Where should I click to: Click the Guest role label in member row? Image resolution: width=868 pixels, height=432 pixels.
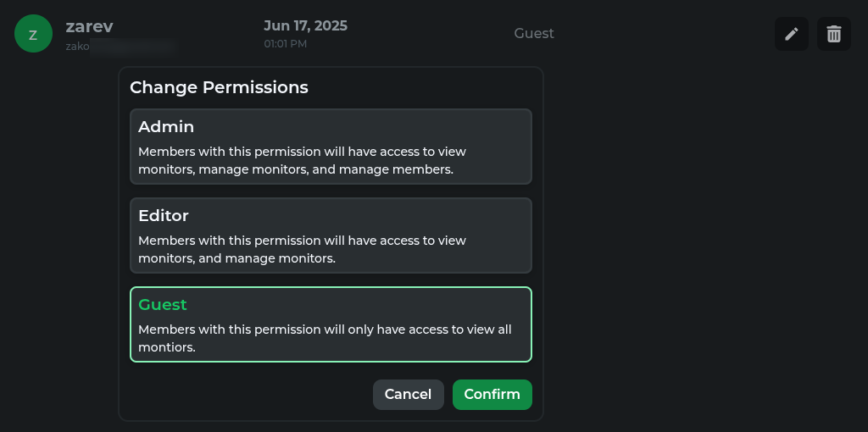click(534, 34)
